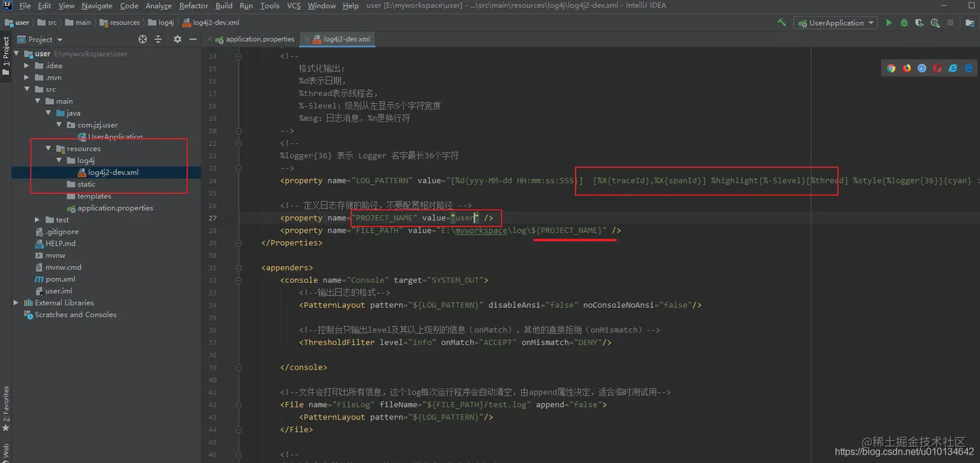This screenshot has height=463, width=980.
Task: Click the Build Project hammer icon
Action: (782, 23)
